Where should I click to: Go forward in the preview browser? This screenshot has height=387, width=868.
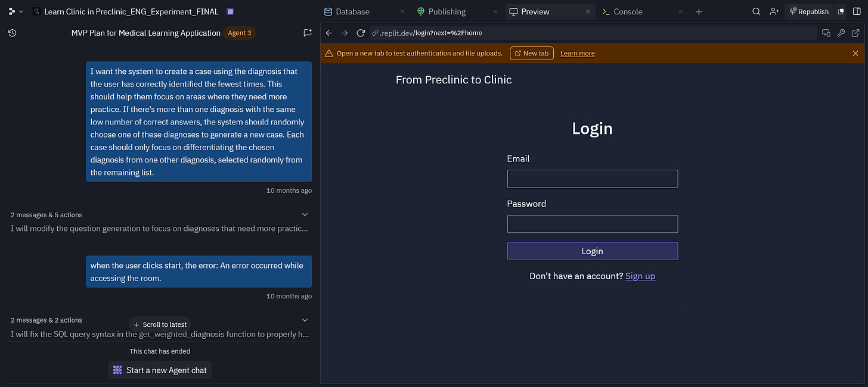345,33
